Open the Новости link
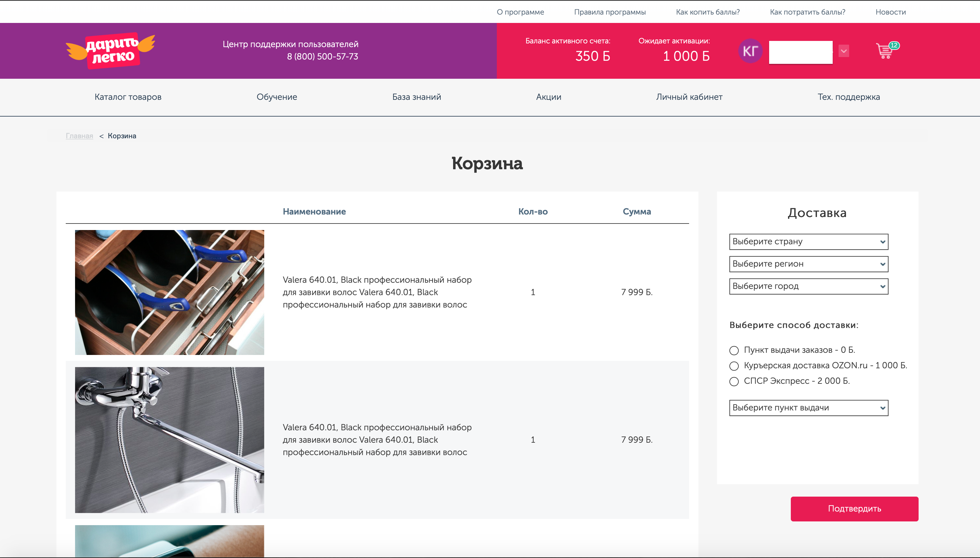Viewport: 980px width, 558px height. (890, 12)
